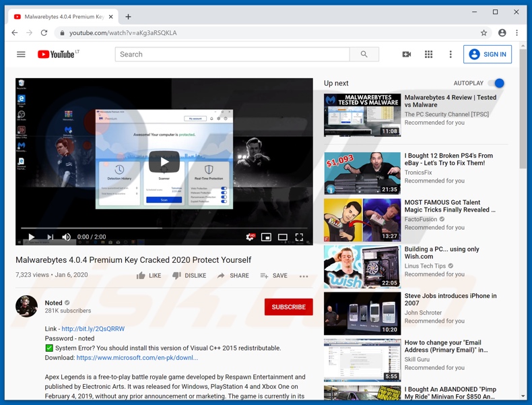Open the Noted channel avatar

26,306
